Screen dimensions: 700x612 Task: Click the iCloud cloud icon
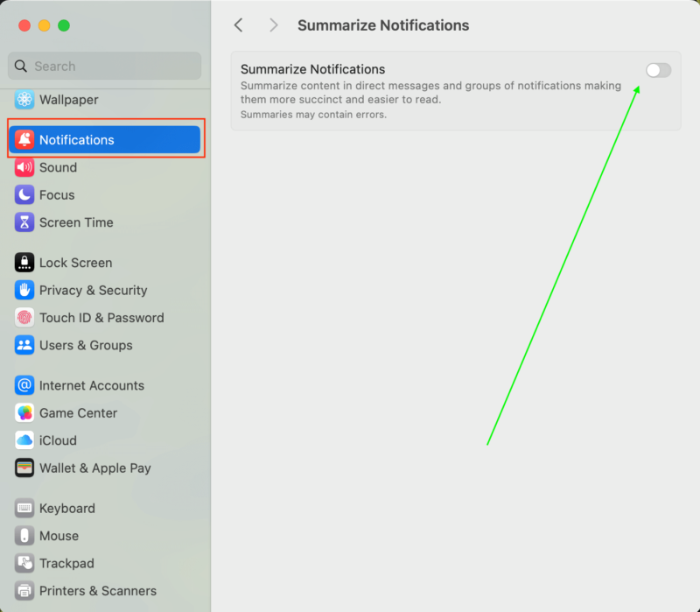pos(24,440)
